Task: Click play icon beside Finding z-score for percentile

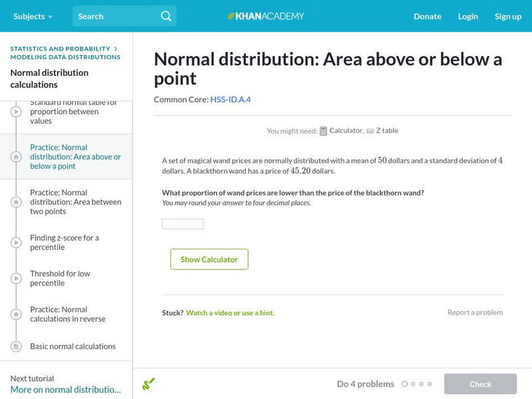Action: (x=16, y=243)
